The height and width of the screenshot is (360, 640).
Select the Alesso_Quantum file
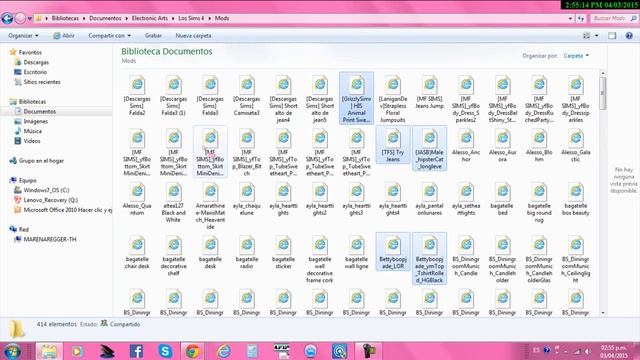point(137,199)
